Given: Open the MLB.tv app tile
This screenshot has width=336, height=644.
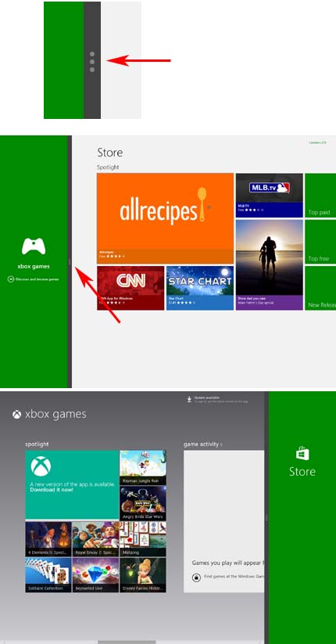Looking at the screenshot, I should (x=270, y=196).
